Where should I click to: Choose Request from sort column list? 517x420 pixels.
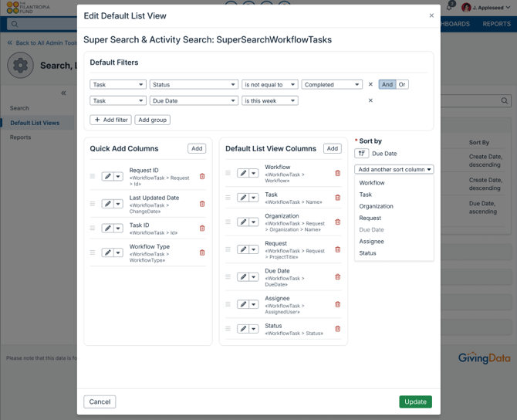point(370,218)
